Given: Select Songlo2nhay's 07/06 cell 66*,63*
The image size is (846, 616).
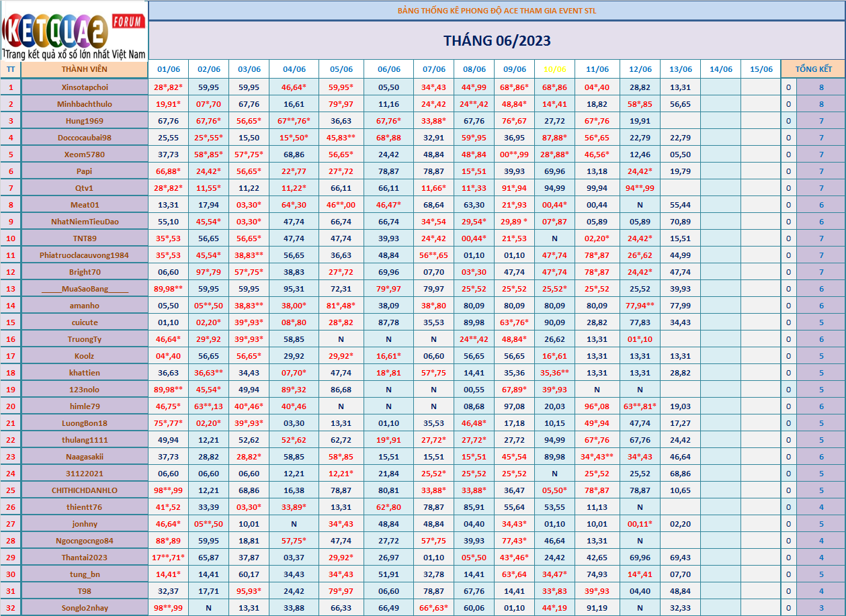Looking at the screenshot, I should tap(433, 608).
